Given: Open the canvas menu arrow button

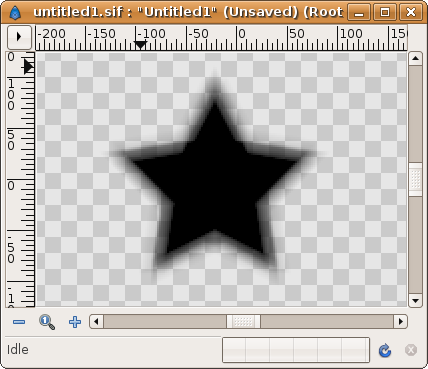Looking at the screenshot, I should [19, 37].
